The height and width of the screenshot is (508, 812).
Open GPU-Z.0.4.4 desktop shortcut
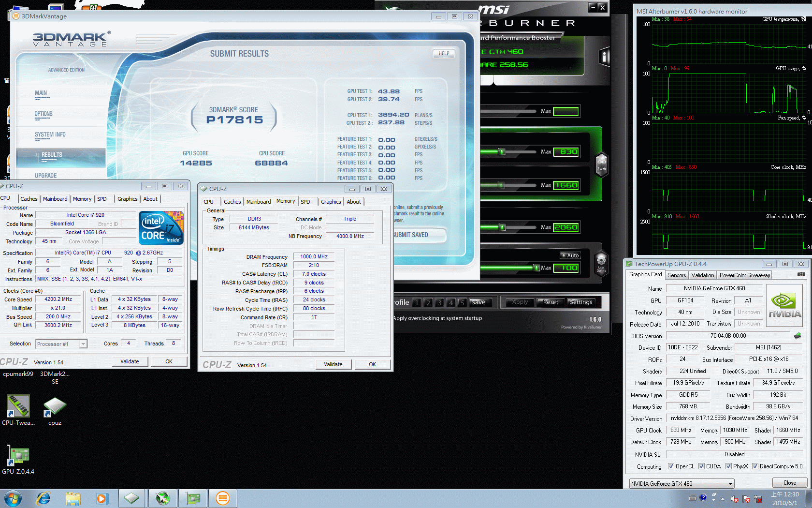coord(18,459)
